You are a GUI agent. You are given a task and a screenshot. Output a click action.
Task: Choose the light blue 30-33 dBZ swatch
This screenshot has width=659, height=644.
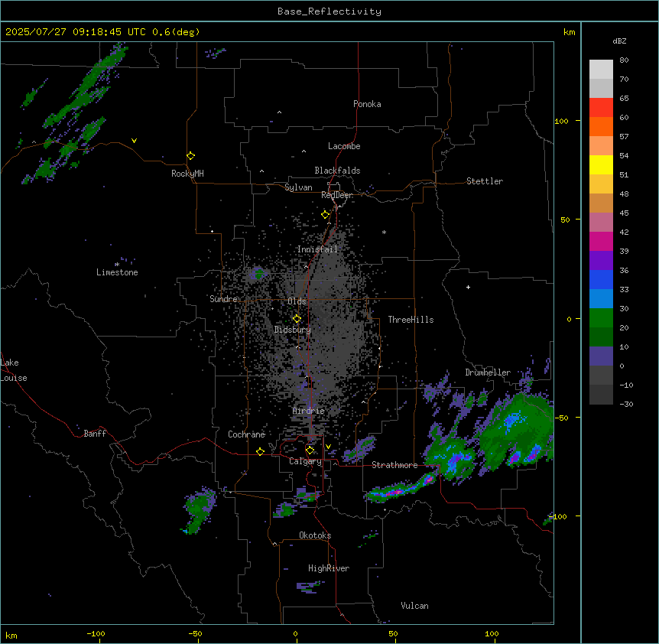601,299
